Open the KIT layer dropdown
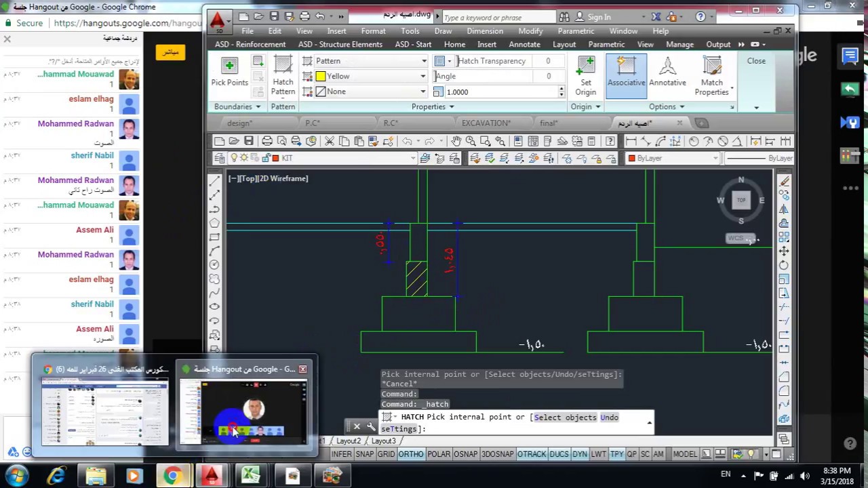The width and height of the screenshot is (868, 488). point(321,158)
